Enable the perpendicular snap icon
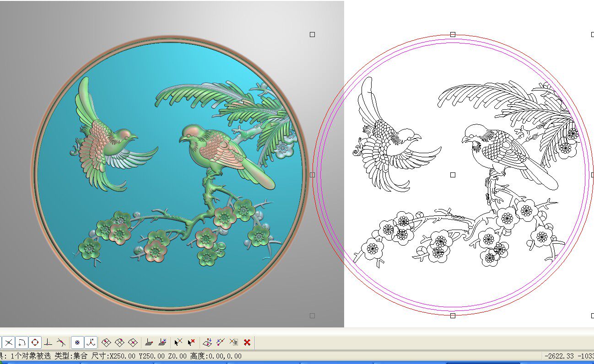This screenshot has height=364, width=594. pyautogui.click(x=48, y=342)
